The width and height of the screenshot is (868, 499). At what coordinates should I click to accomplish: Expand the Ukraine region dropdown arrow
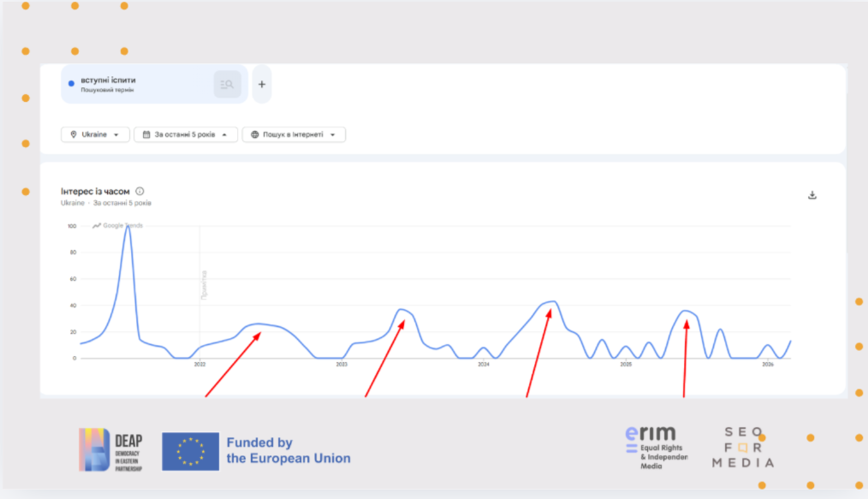pyautogui.click(x=116, y=134)
